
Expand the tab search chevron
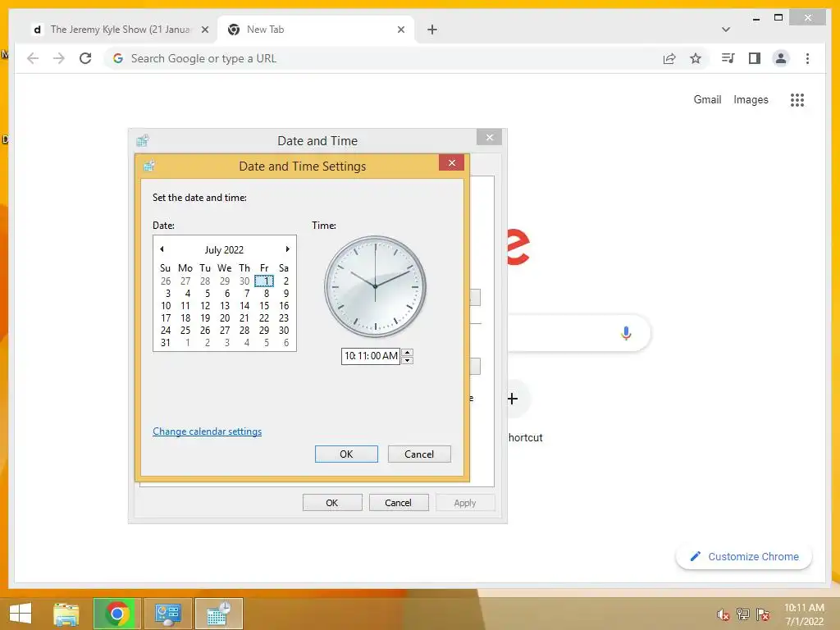point(726,30)
